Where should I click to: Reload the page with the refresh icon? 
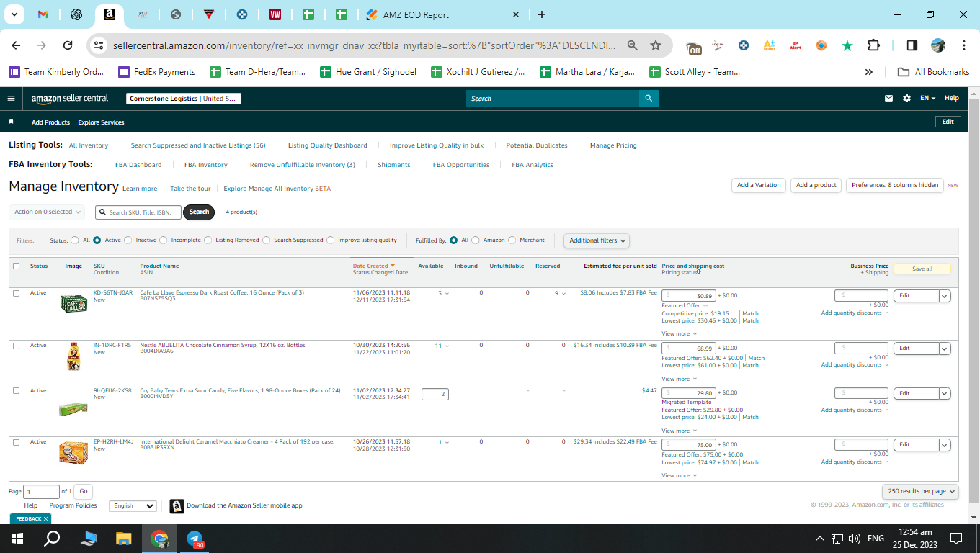coord(68,45)
